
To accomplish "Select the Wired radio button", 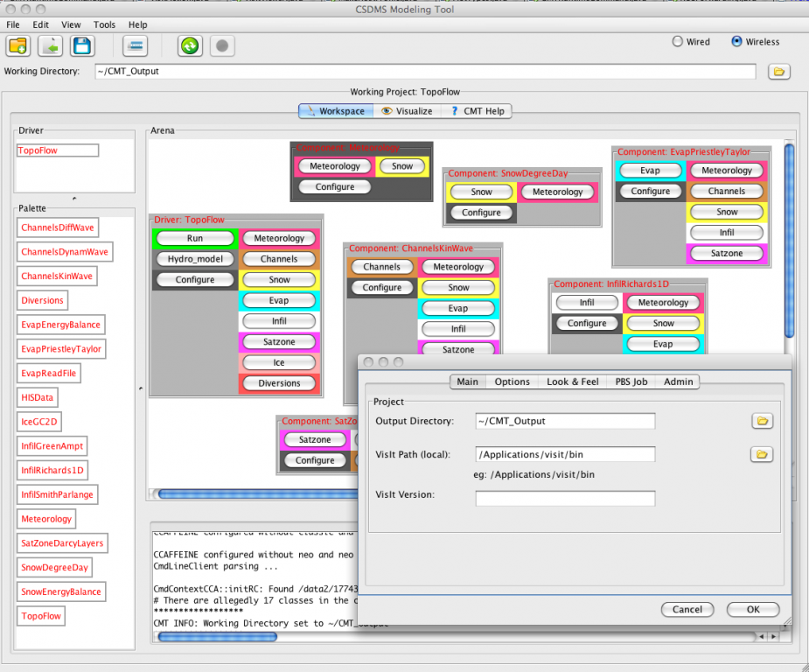I will [677, 41].
